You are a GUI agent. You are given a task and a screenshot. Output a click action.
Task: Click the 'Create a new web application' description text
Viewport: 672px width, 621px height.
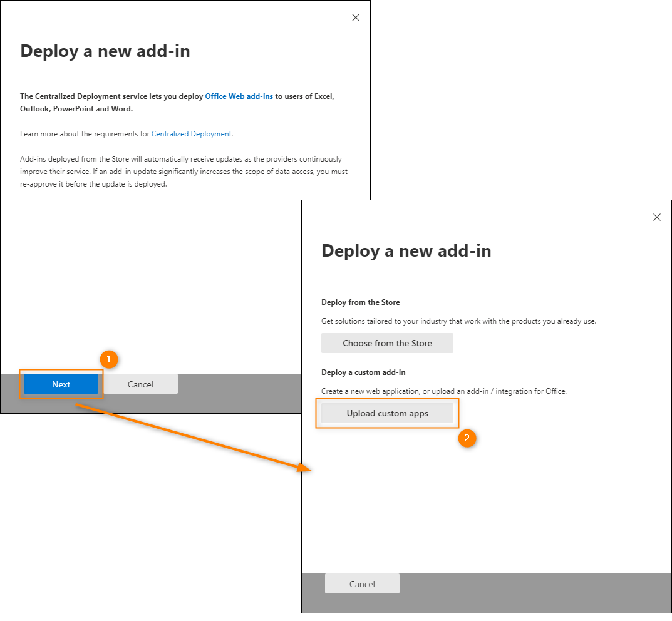444,391
